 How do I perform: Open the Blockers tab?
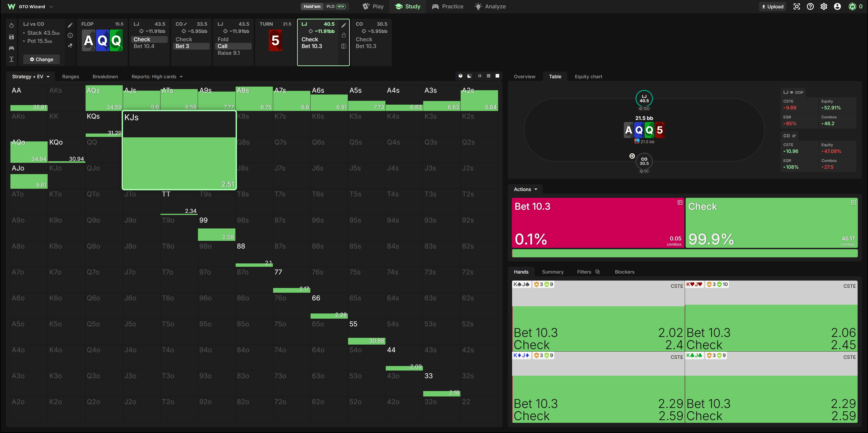tap(624, 272)
